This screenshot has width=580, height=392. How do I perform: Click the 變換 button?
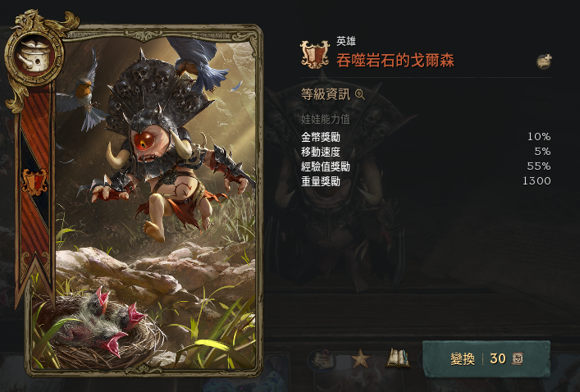[x=486, y=358]
